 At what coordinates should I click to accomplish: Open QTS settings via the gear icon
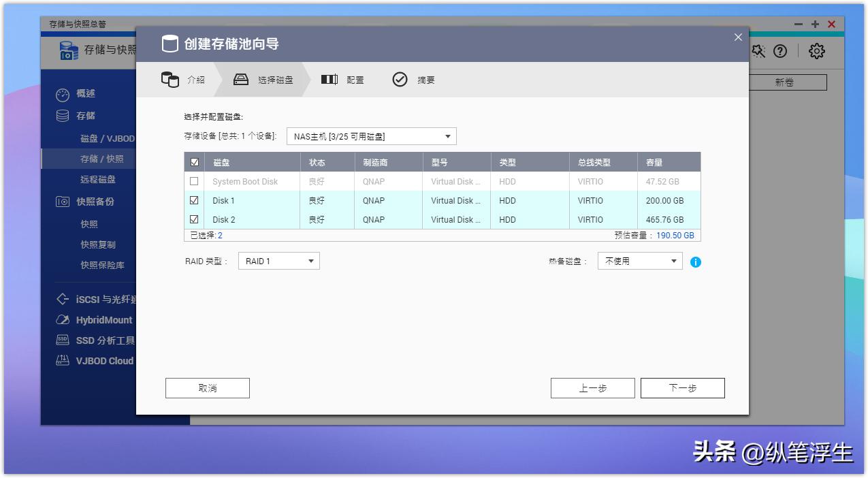coord(816,51)
